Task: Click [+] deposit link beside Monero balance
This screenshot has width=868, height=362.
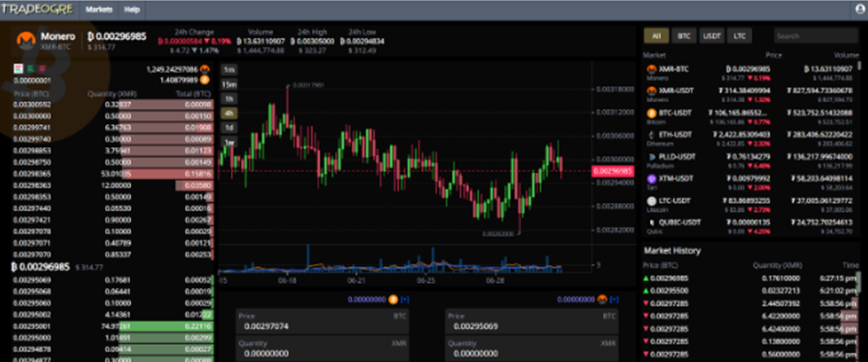Action: [x=614, y=299]
